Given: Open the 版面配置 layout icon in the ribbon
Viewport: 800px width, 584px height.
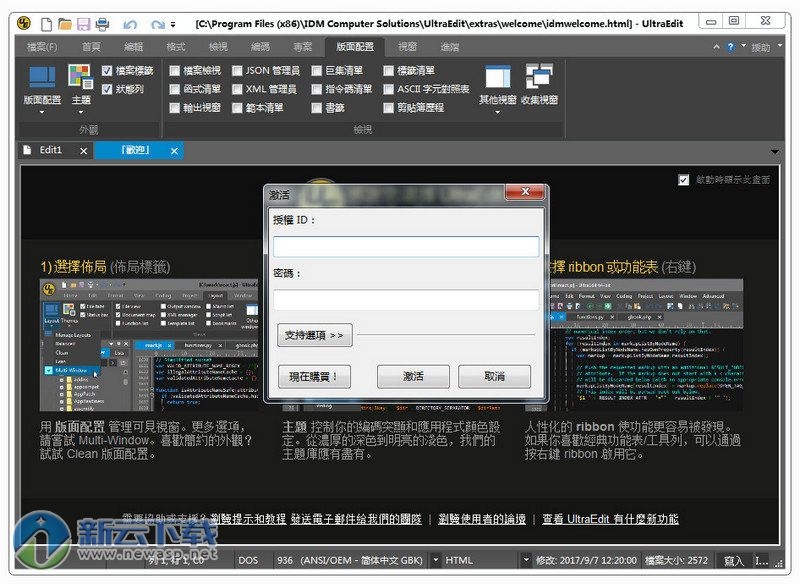Looking at the screenshot, I should [42, 77].
